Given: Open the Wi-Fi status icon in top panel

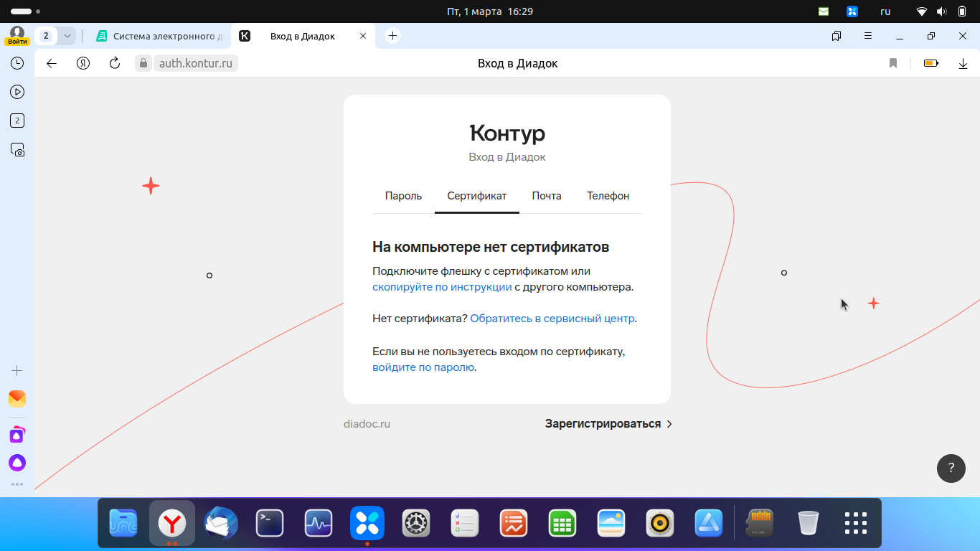Looking at the screenshot, I should pyautogui.click(x=923, y=11).
